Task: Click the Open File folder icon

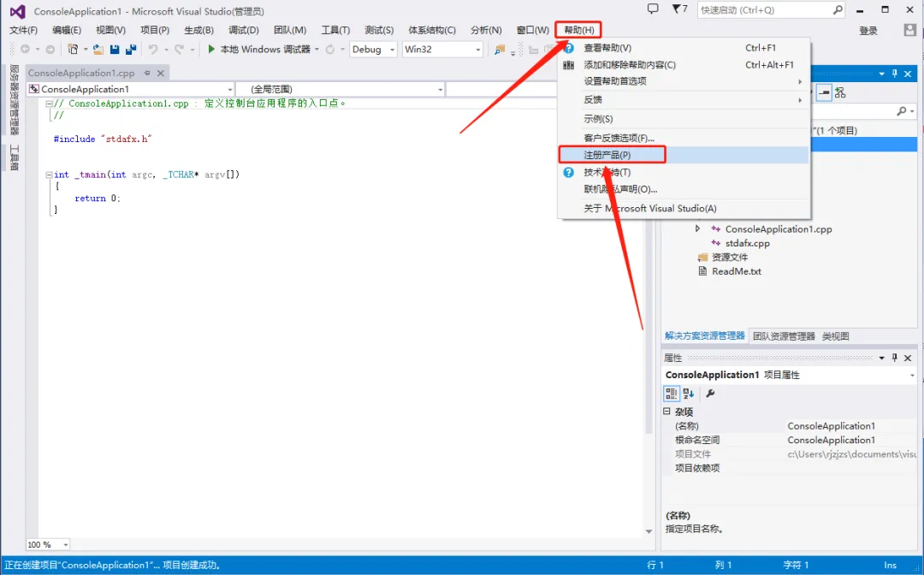Action: 98,50
